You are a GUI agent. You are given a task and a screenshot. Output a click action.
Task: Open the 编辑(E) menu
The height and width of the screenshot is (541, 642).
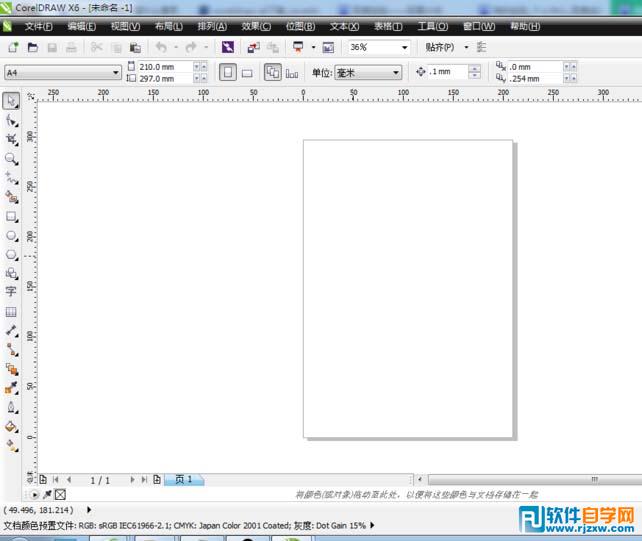(81, 27)
